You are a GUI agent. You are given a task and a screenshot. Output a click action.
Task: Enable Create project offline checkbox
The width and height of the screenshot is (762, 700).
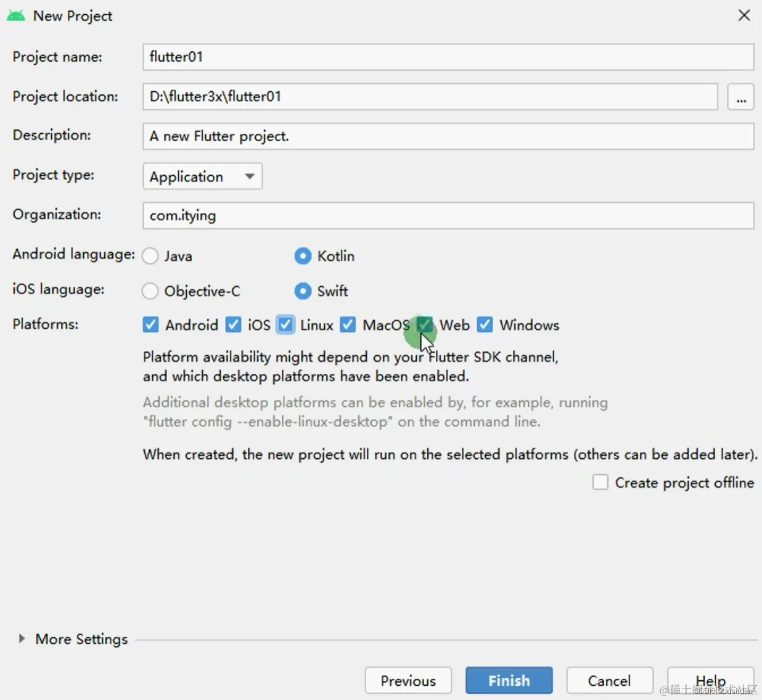600,482
